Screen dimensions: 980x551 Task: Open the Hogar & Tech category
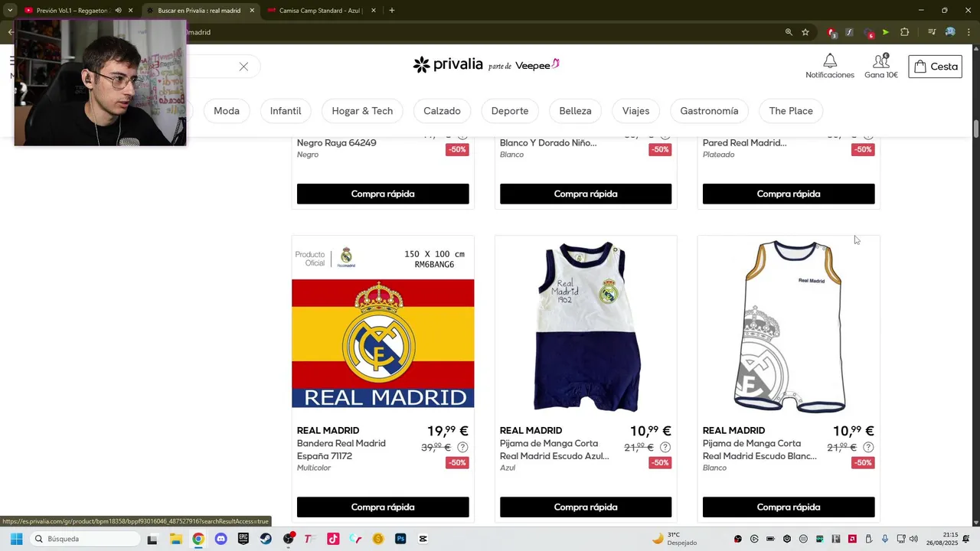tap(362, 111)
